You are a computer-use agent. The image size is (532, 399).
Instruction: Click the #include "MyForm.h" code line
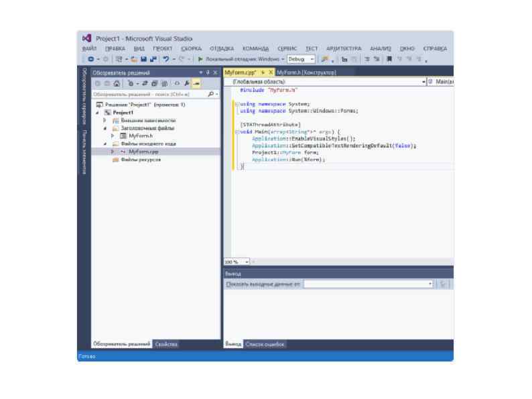coord(269,90)
